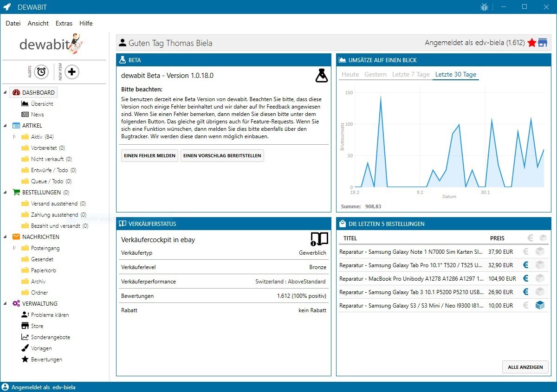The height and width of the screenshot is (392, 557).
Task: Select the Heute revenue tab
Action: pos(350,75)
